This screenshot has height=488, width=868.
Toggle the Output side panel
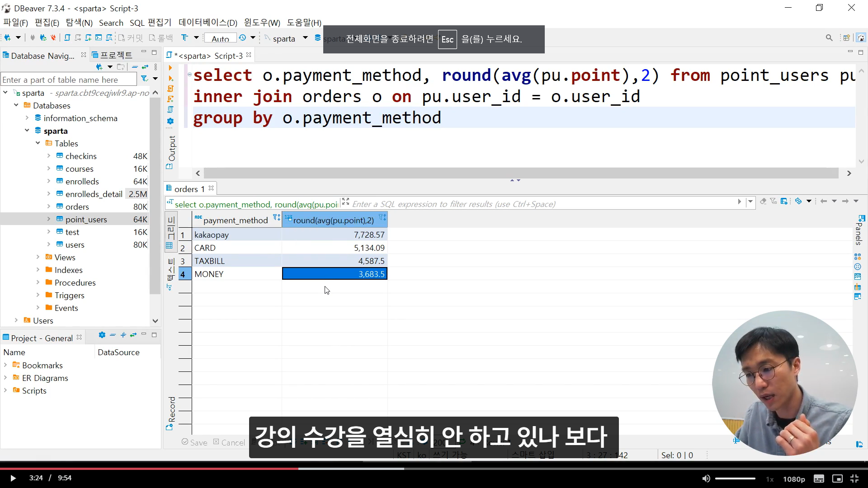(171, 152)
